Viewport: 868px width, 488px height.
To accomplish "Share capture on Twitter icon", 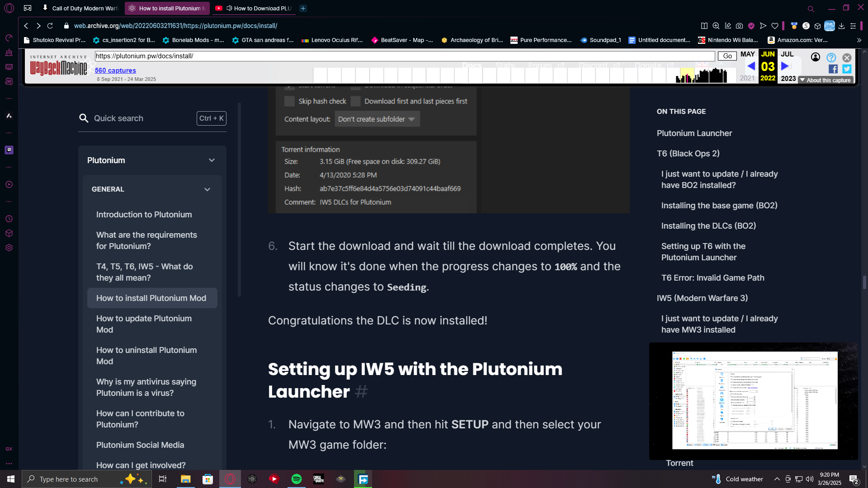I will [847, 69].
